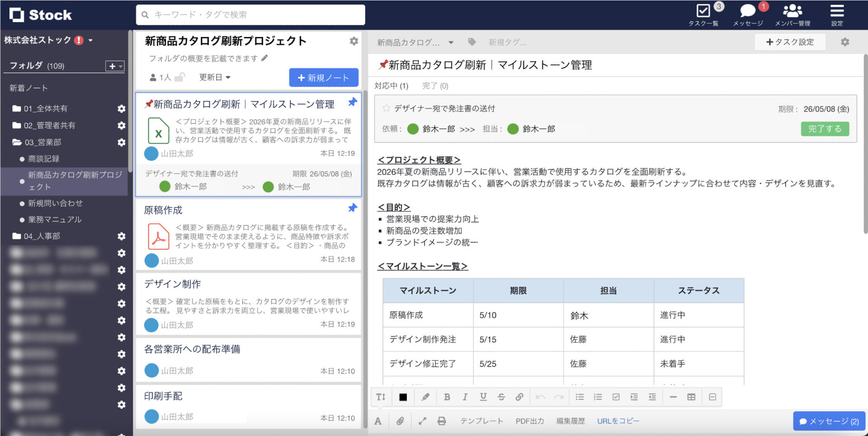The image size is (868, 436).
Task: Click the PDF出力 button
Action: (530, 421)
